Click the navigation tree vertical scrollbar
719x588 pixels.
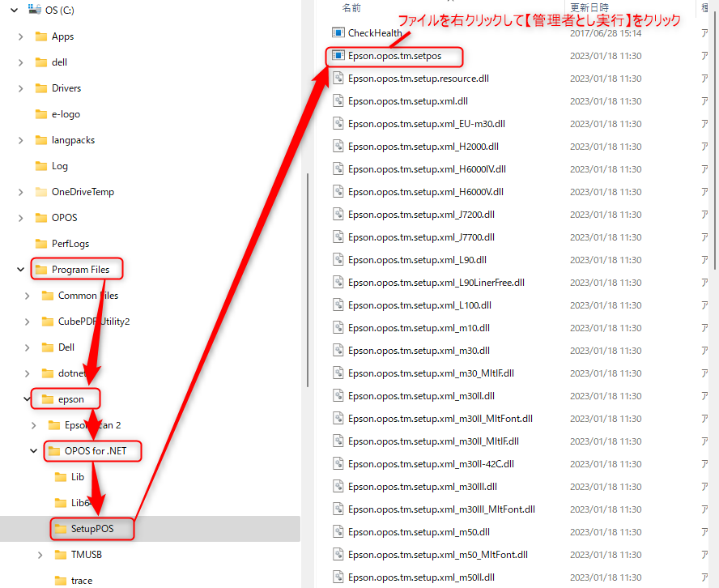click(x=308, y=279)
